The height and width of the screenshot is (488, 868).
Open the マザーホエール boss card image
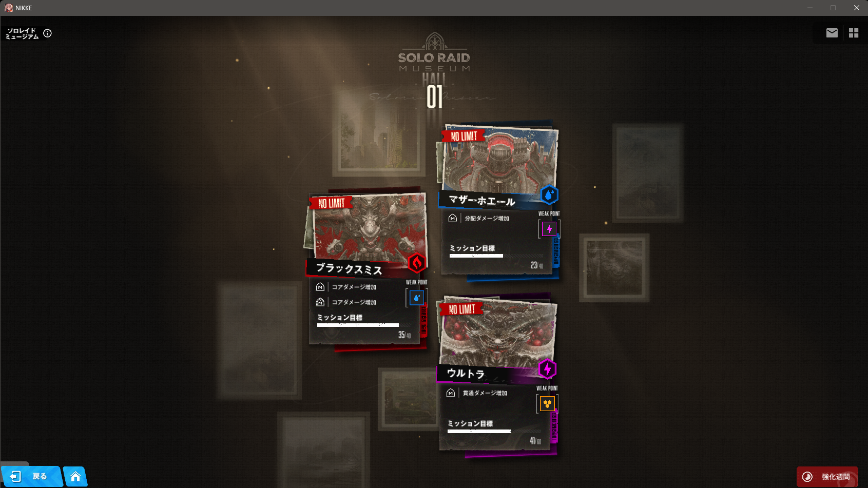point(500,160)
